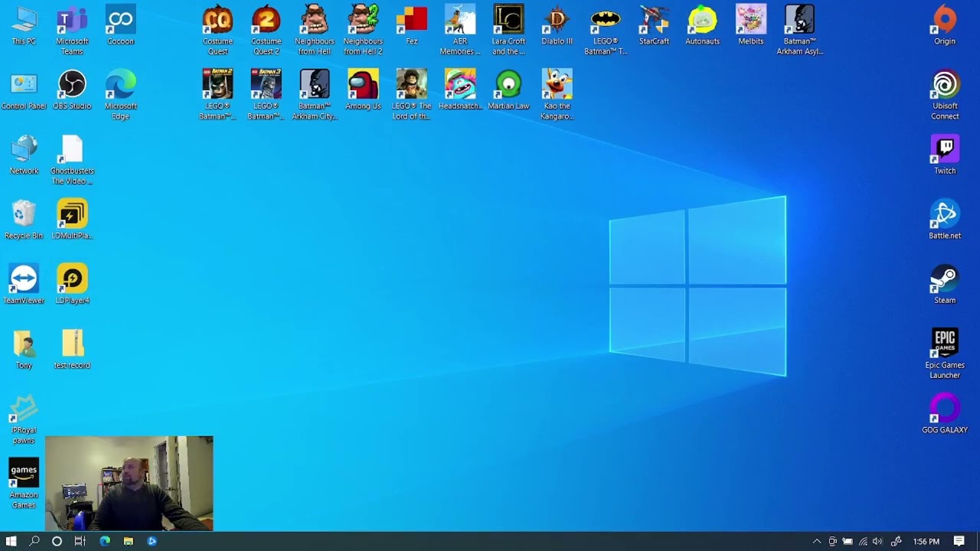Select the Control Panel icon
Screen dimensions: 980x551
[x=24, y=90]
